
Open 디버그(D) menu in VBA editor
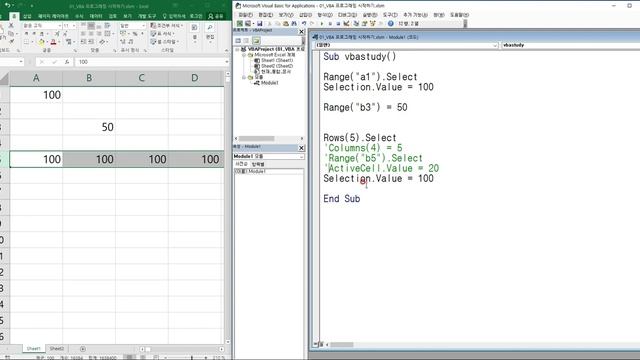[347, 15]
